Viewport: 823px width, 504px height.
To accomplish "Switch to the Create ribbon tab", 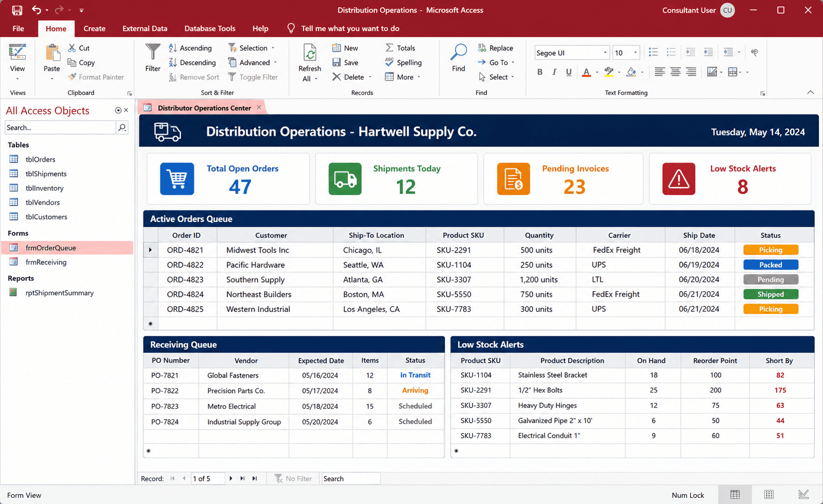I will [95, 28].
